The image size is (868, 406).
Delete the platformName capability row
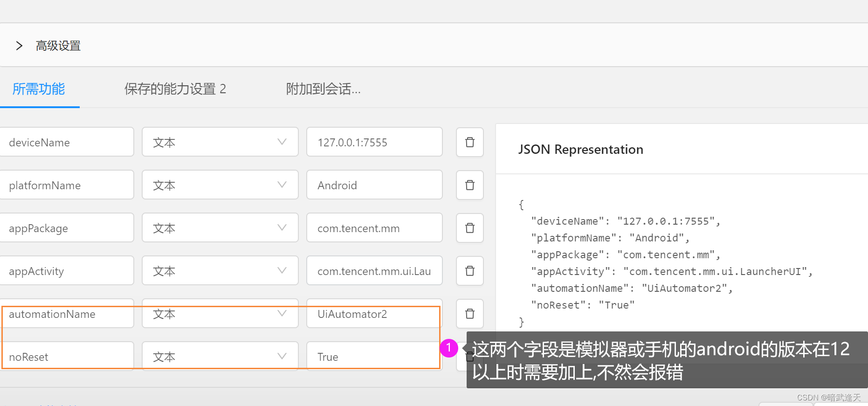469,185
